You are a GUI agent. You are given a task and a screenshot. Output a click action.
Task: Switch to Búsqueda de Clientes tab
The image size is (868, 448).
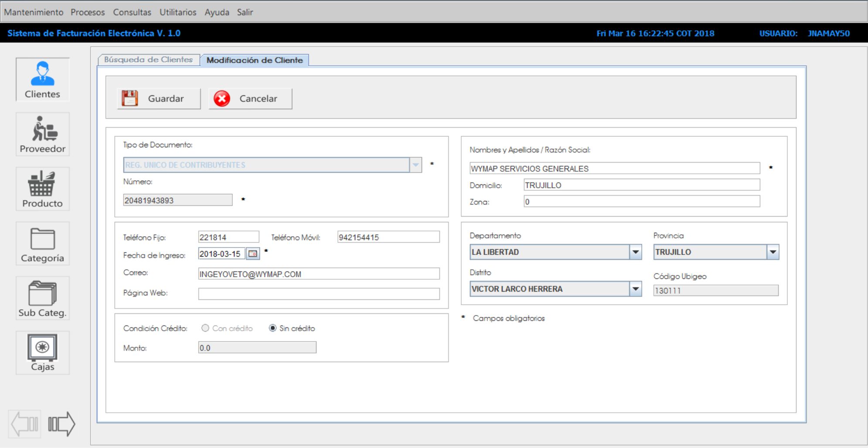click(x=148, y=60)
